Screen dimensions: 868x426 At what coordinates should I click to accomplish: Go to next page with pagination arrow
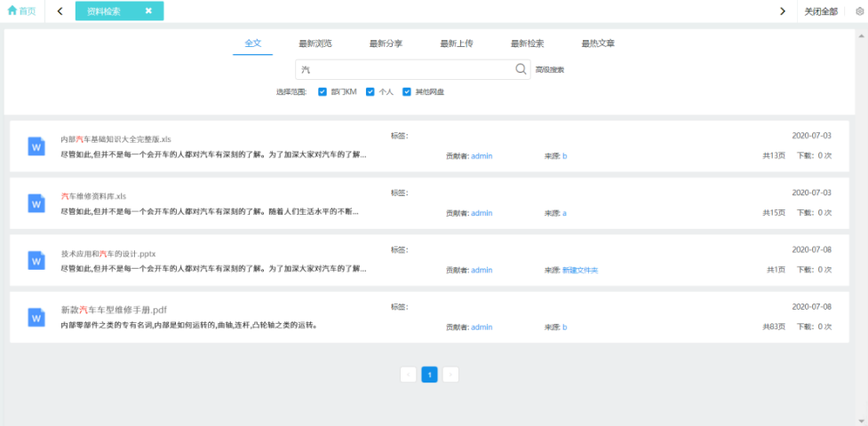coord(450,375)
